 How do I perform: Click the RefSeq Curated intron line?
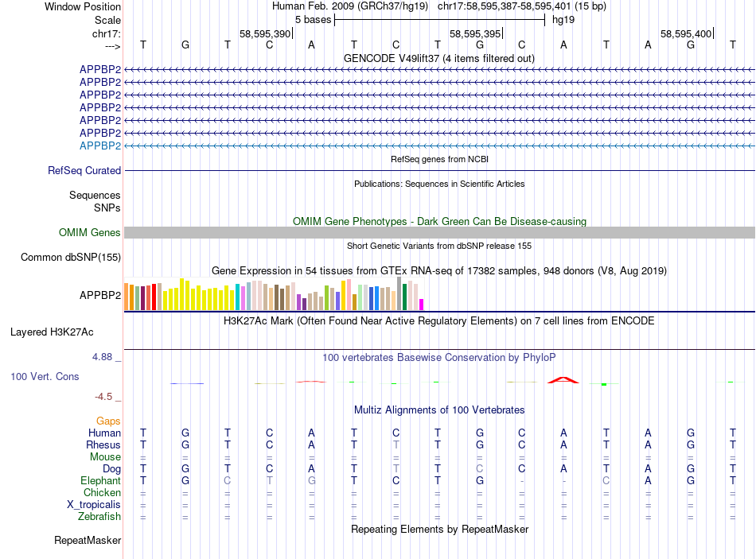click(x=439, y=171)
